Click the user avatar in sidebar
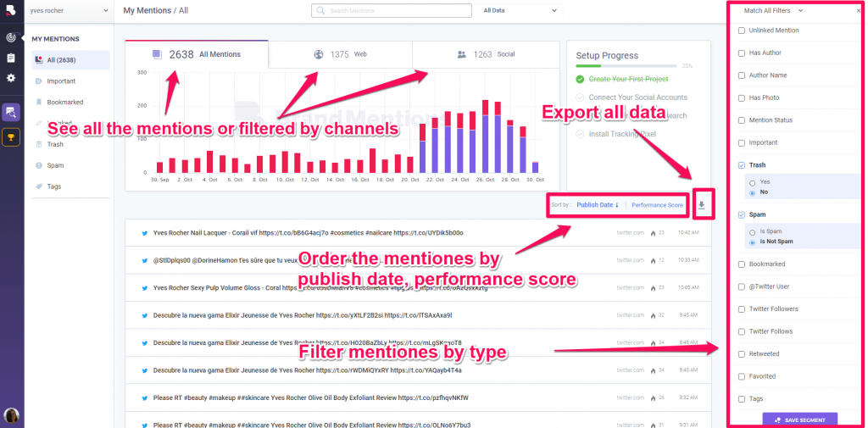The height and width of the screenshot is (428, 868). tap(11, 415)
